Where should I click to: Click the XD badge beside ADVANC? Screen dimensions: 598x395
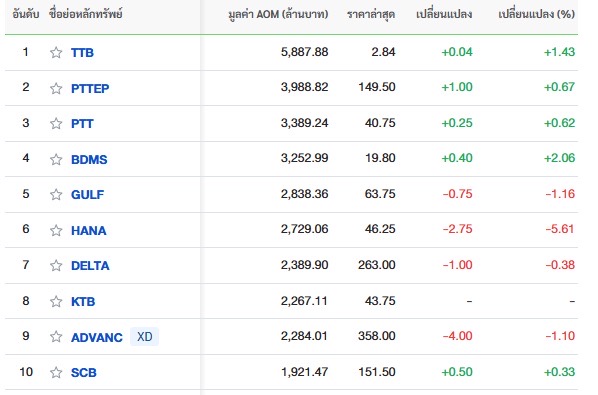click(145, 337)
